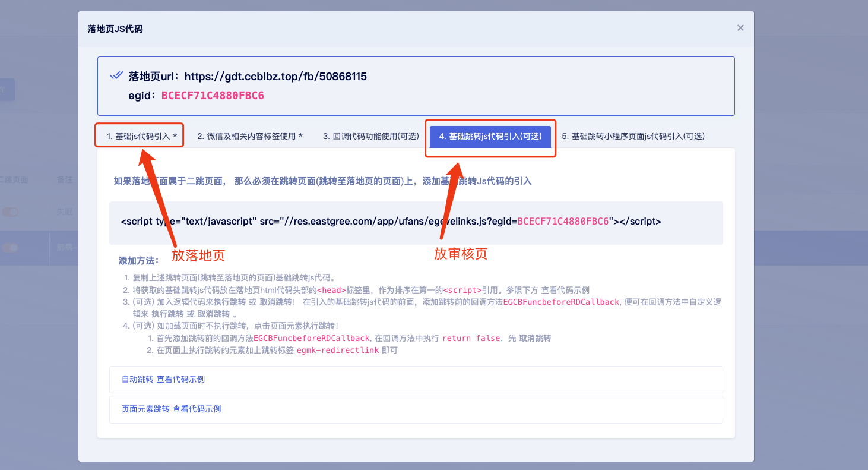Click the 二跳页面 column header
This screenshot has height=470, width=868.
coord(14,179)
